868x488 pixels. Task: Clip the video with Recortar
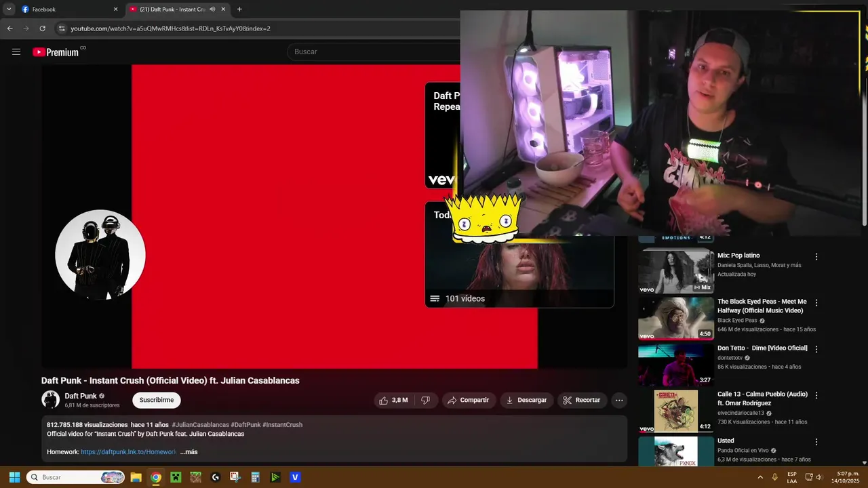pos(583,400)
